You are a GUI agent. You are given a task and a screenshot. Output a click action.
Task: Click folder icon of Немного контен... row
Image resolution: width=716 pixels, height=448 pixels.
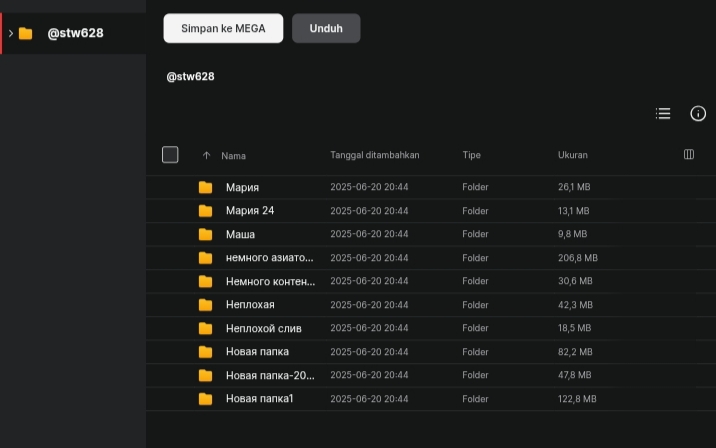pyautogui.click(x=205, y=281)
